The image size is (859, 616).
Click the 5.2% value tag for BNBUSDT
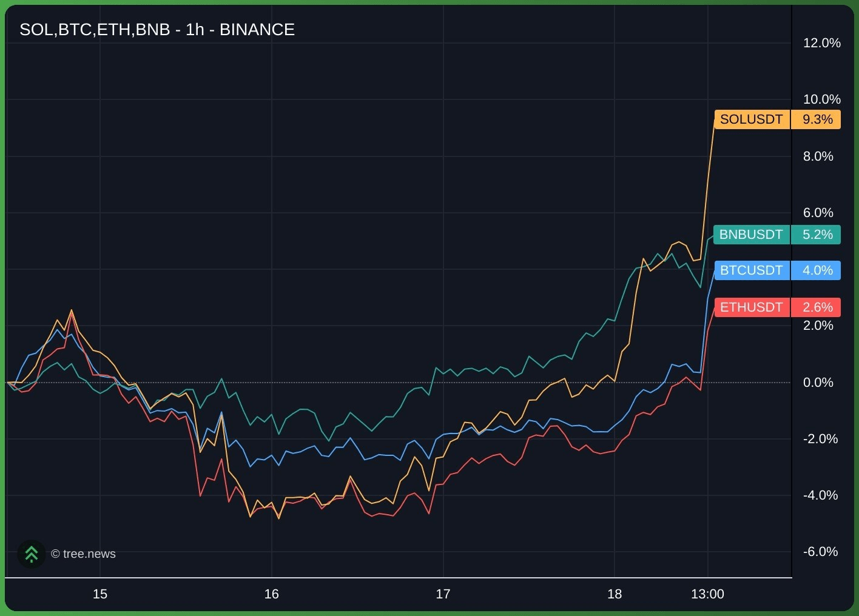click(x=817, y=235)
